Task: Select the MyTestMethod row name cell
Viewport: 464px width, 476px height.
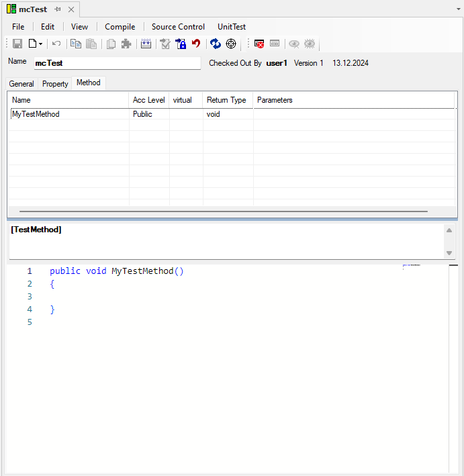Action: 70,114
